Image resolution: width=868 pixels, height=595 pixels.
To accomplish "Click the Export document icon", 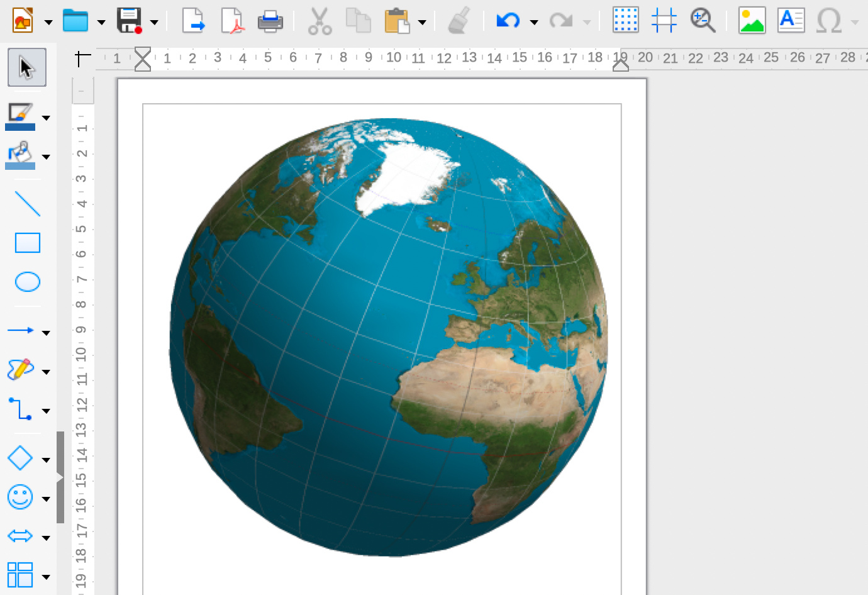I will (194, 21).
